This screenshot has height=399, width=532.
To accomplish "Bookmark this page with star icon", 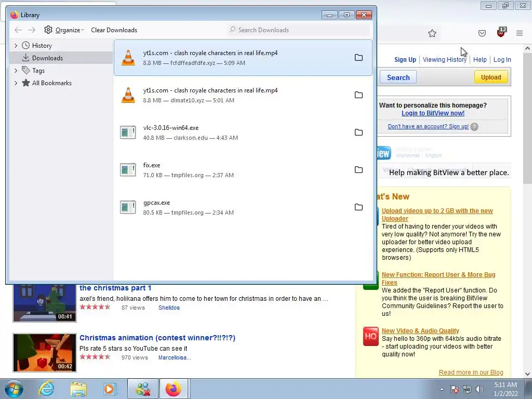I will point(432,33).
